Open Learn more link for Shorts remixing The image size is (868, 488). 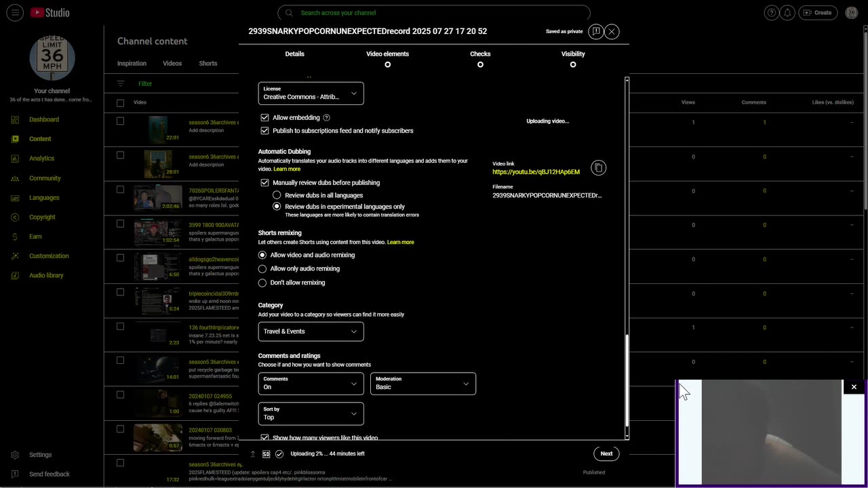pyautogui.click(x=400, y=242)
